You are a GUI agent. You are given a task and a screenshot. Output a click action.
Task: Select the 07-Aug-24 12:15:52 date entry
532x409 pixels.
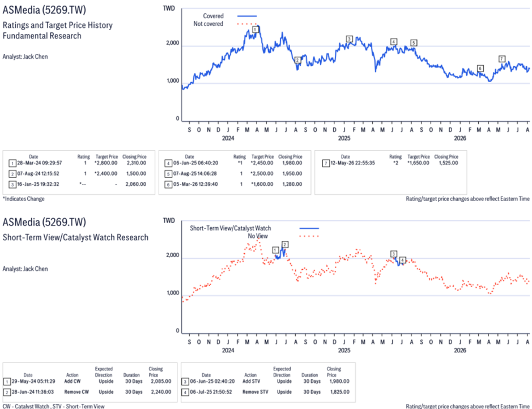pyautogui.click(x=38, y=174)
